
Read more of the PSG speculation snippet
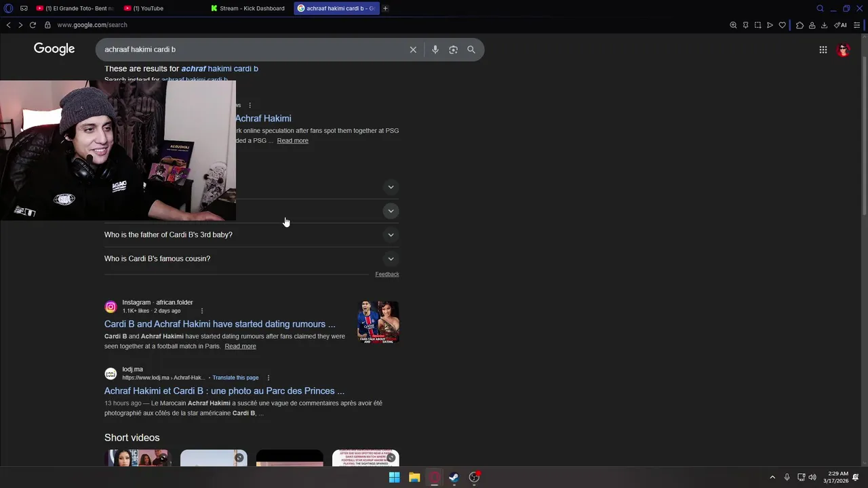pyautogui.click(x=292, y=140)
